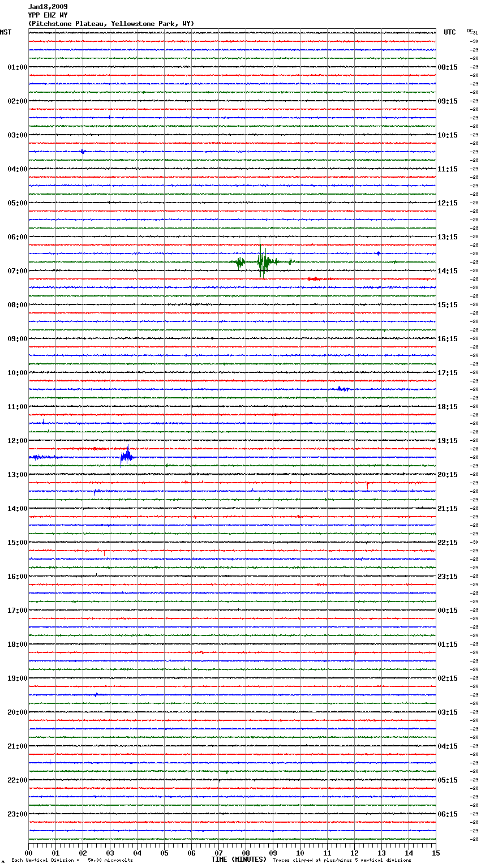The height and width of the screenshot is (868, 481).
Task: Click the 21:15 UTC time label
Action: (x=448, y=509)
